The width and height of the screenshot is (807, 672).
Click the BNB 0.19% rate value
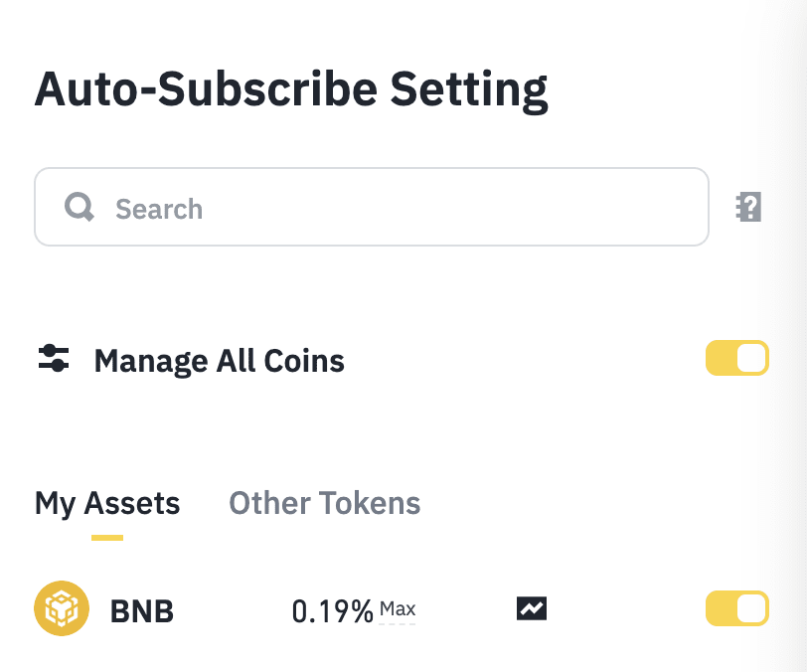click(x=332, y=610)
